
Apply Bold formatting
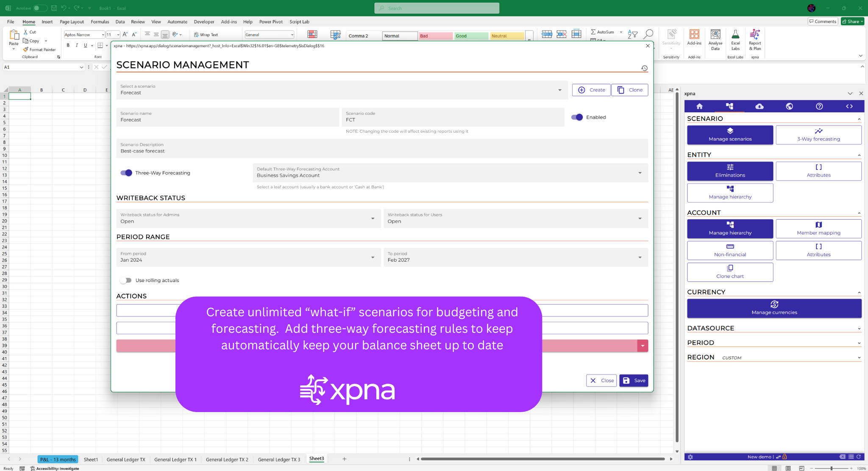click(x=68, y=45)
